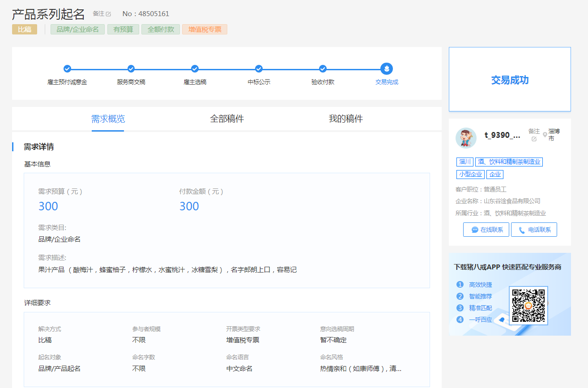Click the 解决方式 value 比稿
The height and width of the screenshot is (388, 588).
pyautogui.click(x=45, y=340)
